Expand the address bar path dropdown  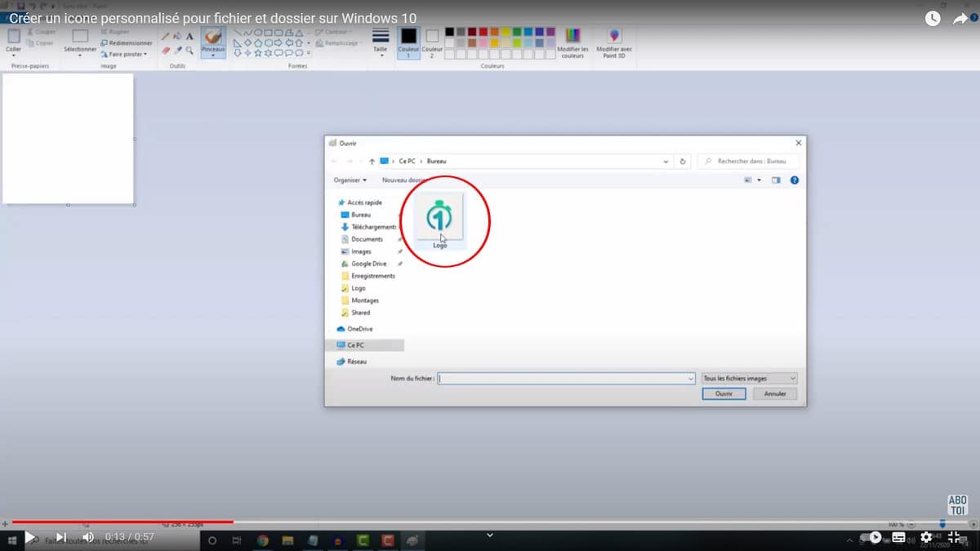(666, 162)
